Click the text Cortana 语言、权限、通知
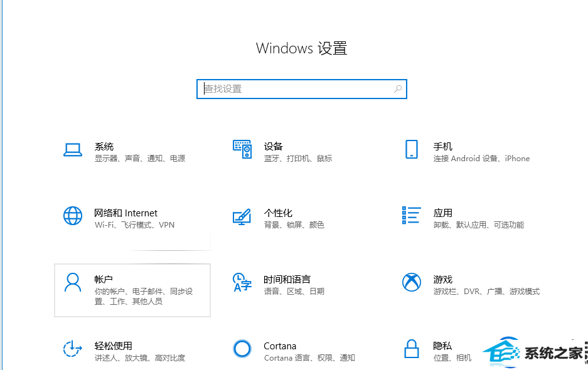The image size is (588, 370). pos(309,358)
